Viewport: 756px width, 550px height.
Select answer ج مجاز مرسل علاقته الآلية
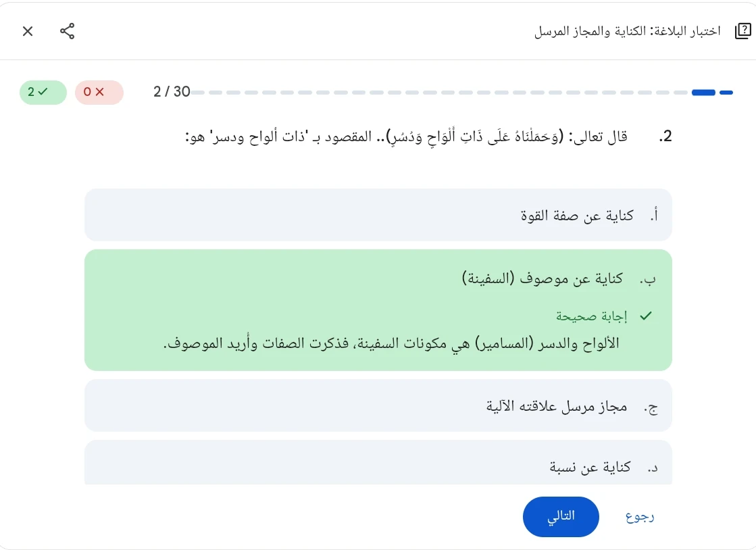tap(378, 405)
